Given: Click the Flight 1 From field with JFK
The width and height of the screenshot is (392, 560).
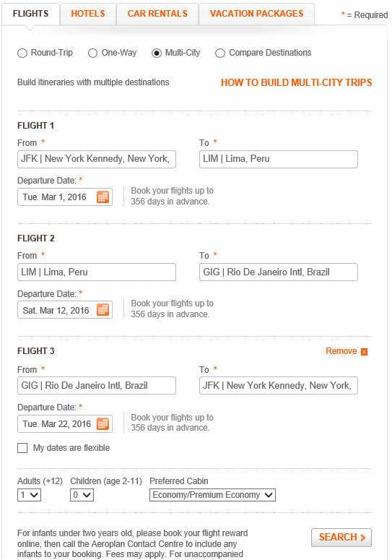Looking at the screenshot, I should (97, 159).
